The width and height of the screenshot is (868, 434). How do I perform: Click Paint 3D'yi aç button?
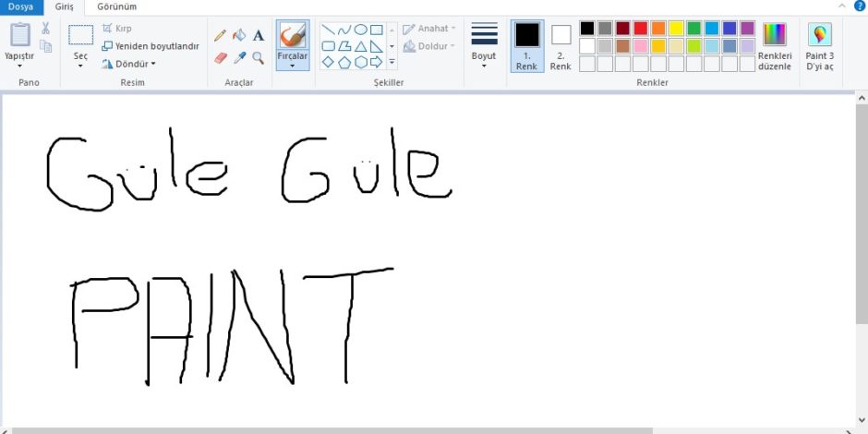point(820,46)
